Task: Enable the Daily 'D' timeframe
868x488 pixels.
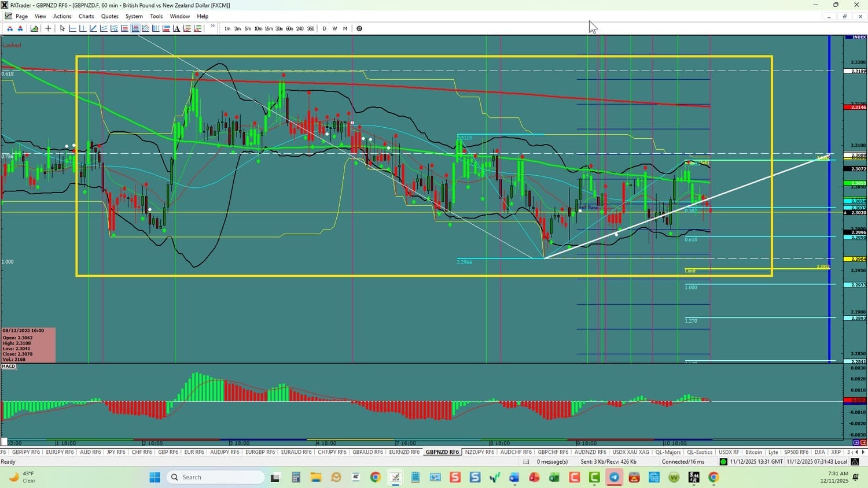Action: coord(324,28)
